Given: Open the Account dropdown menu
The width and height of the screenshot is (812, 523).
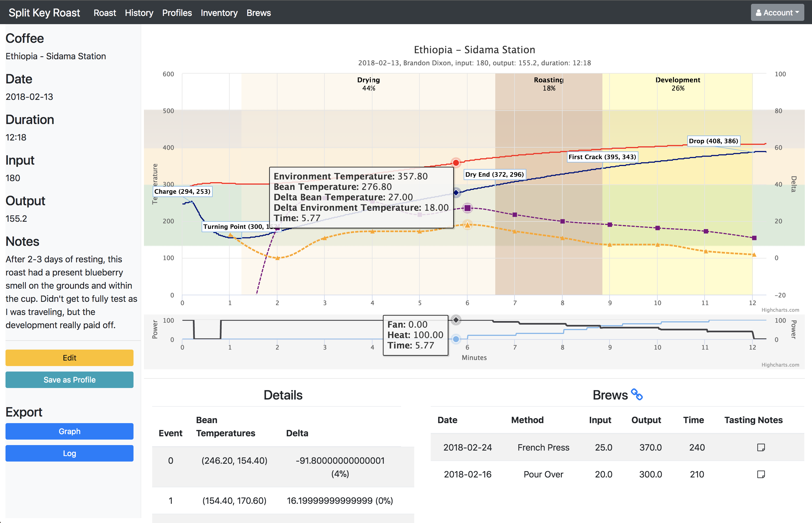Looking at the screenshot, I should click(777, 13).
